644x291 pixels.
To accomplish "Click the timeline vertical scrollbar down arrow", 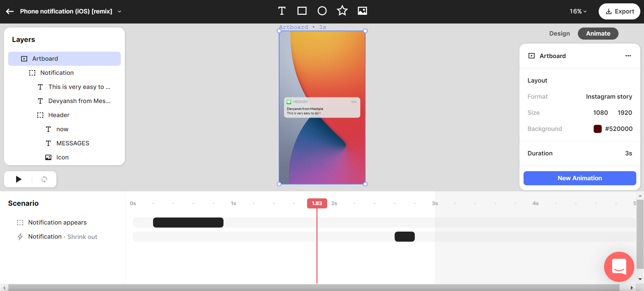I will pos(640,279).
